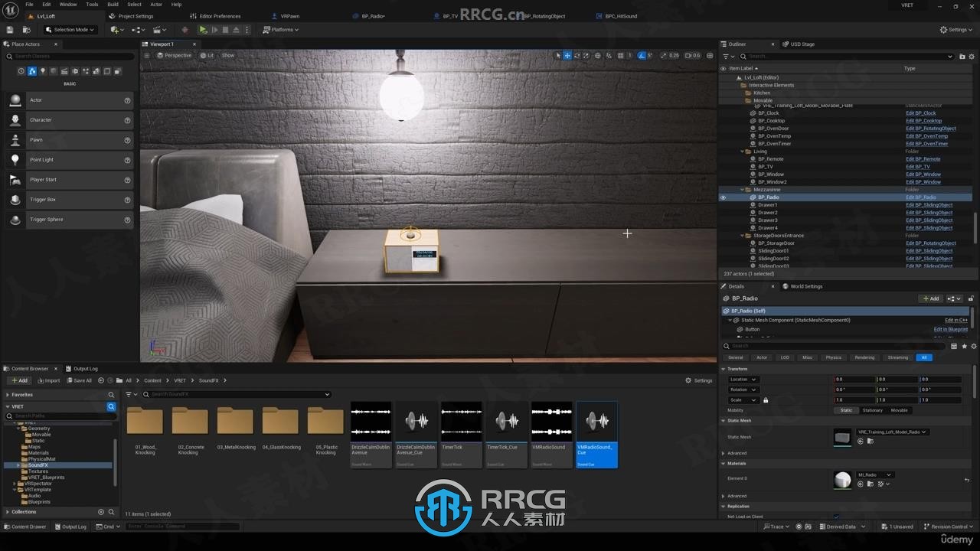Open the Cinematics clapperboard dropdown
The height and width of the screenshot is (551, 980).
(159, 30)
